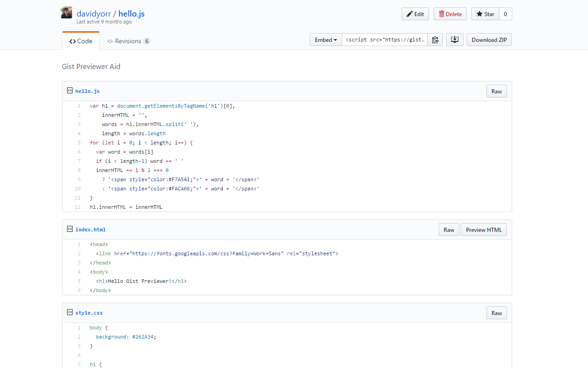Click davidyorr's avatar image
Image resolution: width=588 pixels, height=368 pixels.
(x=67, y=13)
